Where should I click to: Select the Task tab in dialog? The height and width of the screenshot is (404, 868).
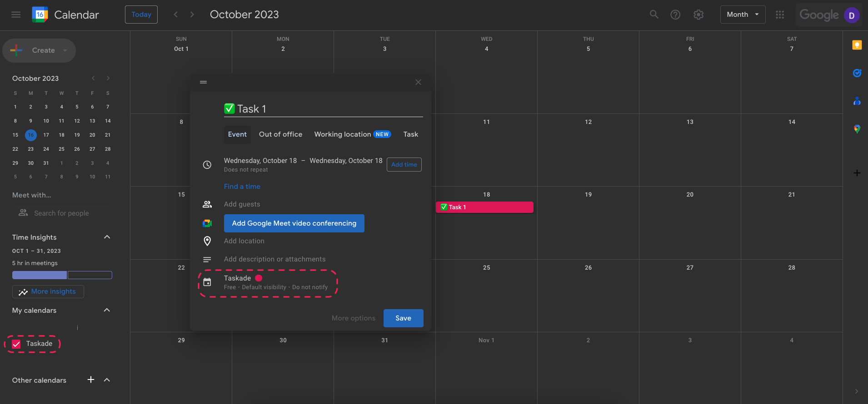410,134
